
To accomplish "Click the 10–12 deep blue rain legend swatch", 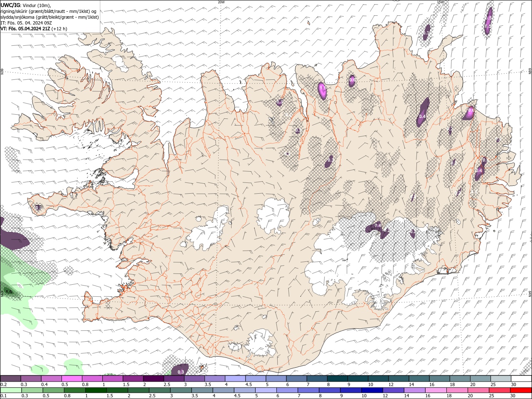I will [372, 390].
